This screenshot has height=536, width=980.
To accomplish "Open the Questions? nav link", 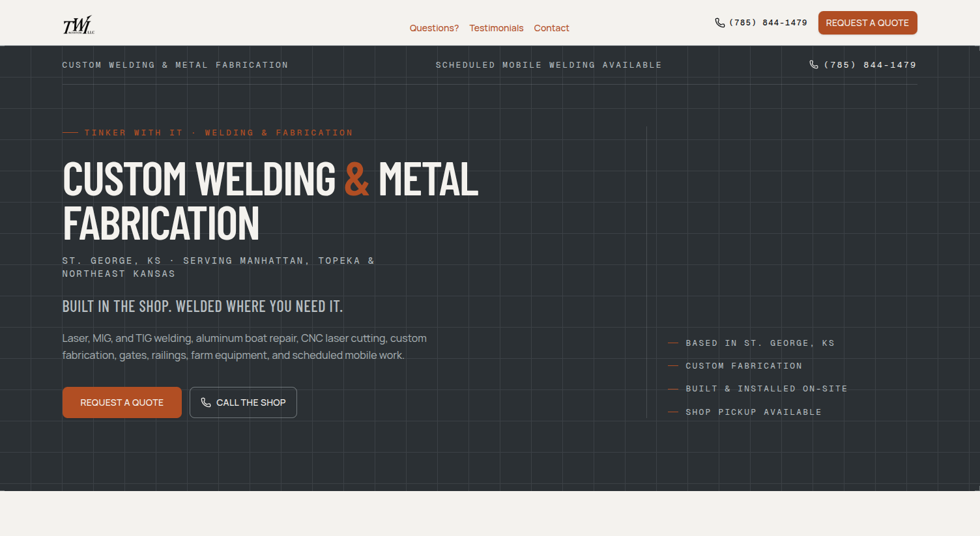I will [434, 28].
